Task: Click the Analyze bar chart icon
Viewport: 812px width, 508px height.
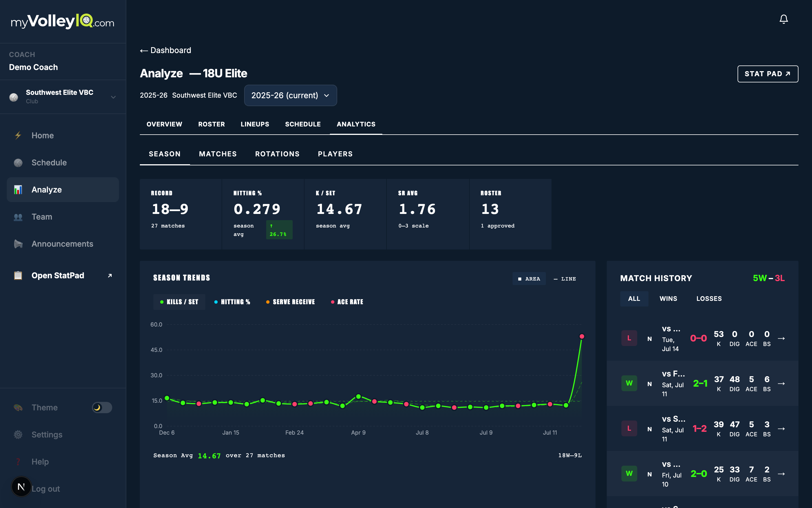Action: [x=18, y=189]
